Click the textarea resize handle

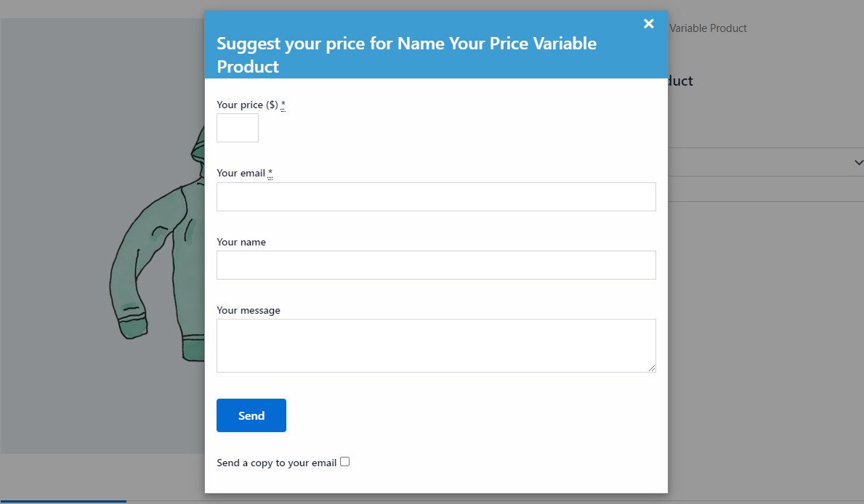(652, 369)
